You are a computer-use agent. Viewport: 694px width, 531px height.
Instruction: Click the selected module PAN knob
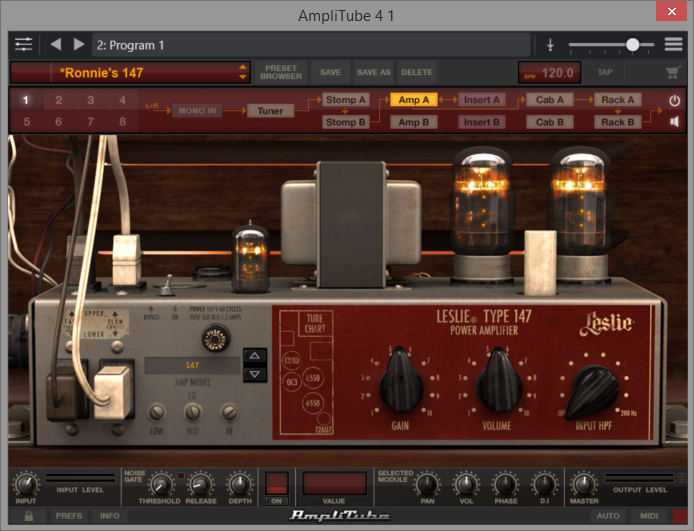(427, 484)
